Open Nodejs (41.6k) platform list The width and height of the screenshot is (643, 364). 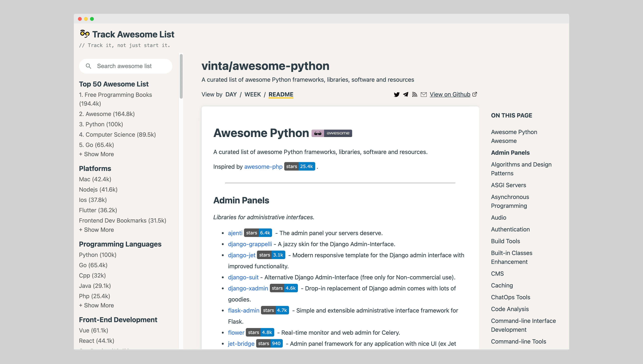point(98,190)
